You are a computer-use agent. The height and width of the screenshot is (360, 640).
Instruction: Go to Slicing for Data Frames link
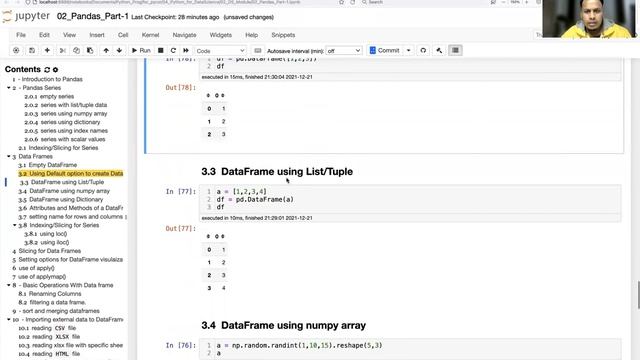tap(50, 251)
